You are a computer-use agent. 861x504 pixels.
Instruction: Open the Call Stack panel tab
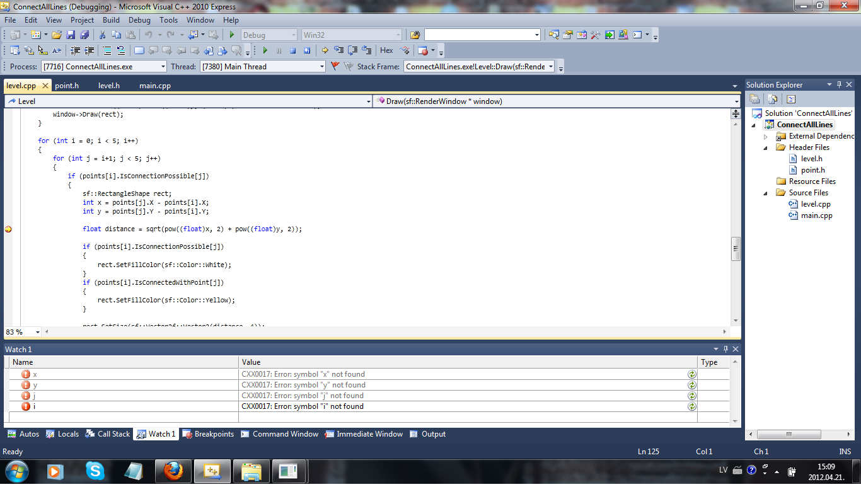(108, 434)
